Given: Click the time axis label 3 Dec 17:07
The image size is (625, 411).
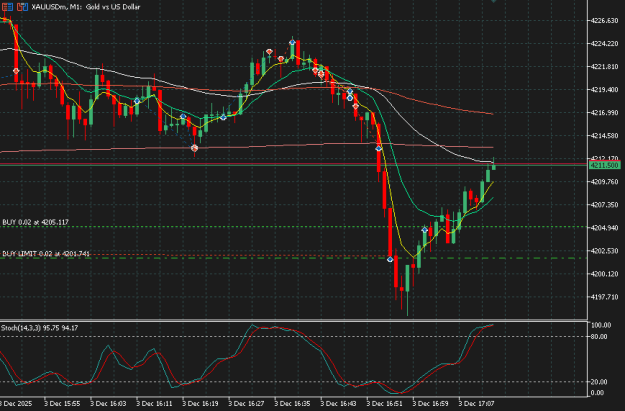Looking at the screenshot, I should pyautogui.click(x=477, y=403).
